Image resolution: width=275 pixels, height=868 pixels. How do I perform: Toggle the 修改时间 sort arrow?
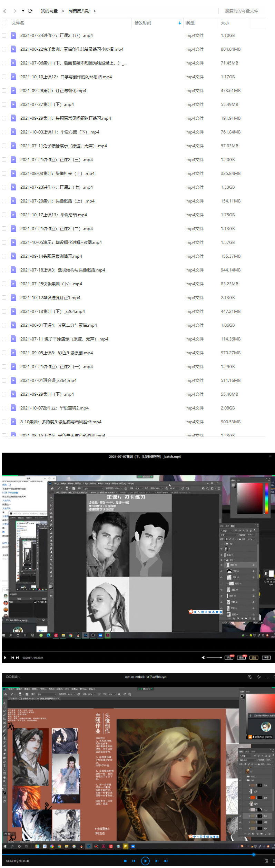[x=180, y=23]
